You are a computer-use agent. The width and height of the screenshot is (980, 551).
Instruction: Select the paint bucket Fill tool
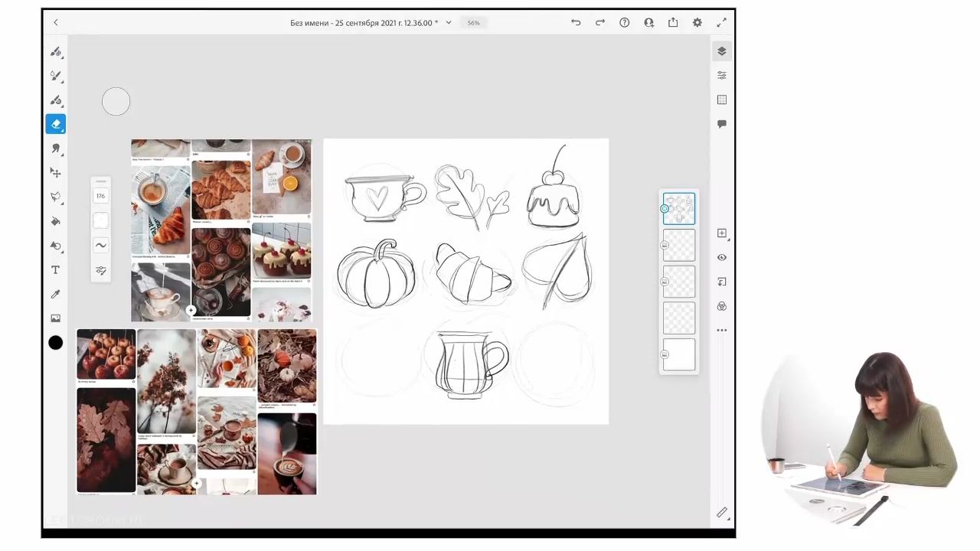pos(56,221)
